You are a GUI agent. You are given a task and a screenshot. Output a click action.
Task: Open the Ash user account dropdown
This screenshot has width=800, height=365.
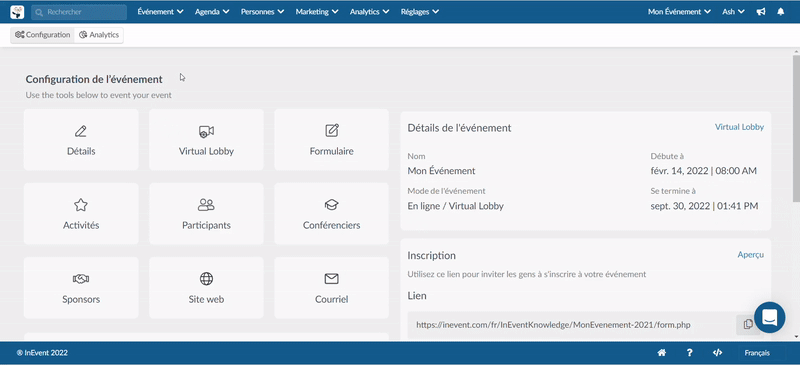point(733,12)
